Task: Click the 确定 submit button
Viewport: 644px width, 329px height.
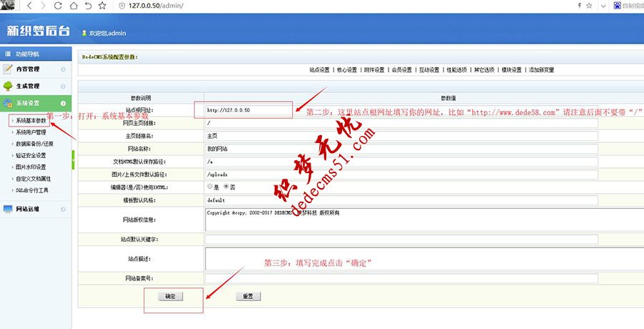Action: click(170, 296)
